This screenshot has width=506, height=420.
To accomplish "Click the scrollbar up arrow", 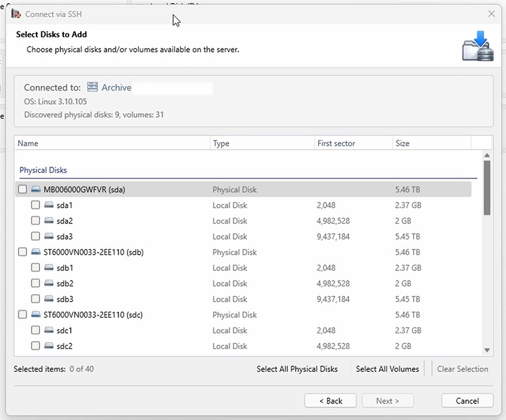I will click(487, 156).
